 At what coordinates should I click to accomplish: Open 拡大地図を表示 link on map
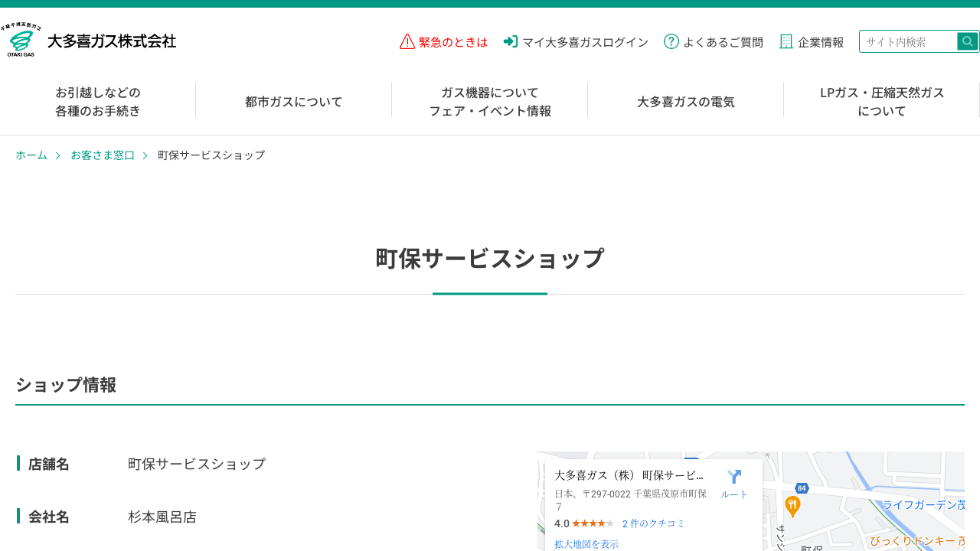(x=586, y=544)
